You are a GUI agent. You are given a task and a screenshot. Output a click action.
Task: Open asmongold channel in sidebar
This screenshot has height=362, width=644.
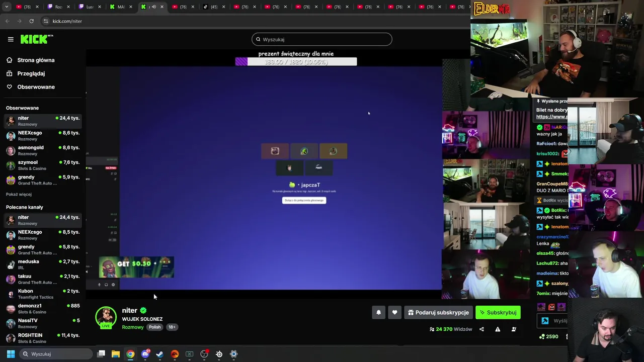coord(43,150)
